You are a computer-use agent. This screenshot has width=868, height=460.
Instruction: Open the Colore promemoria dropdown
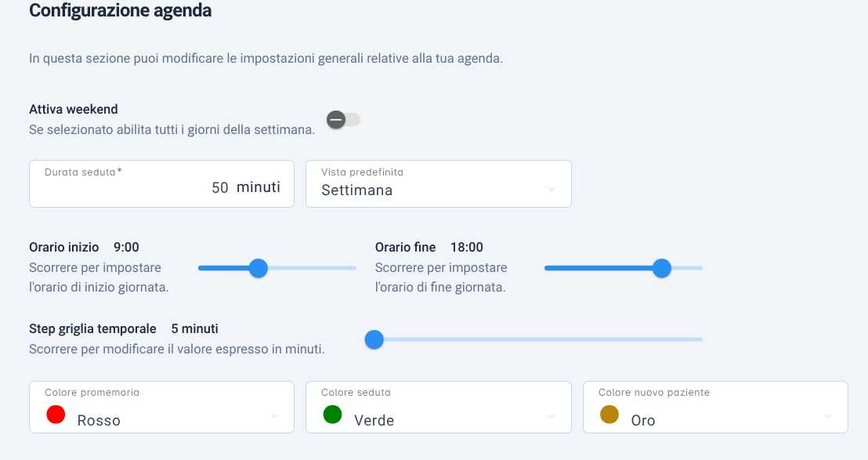[x=161, y=407]
